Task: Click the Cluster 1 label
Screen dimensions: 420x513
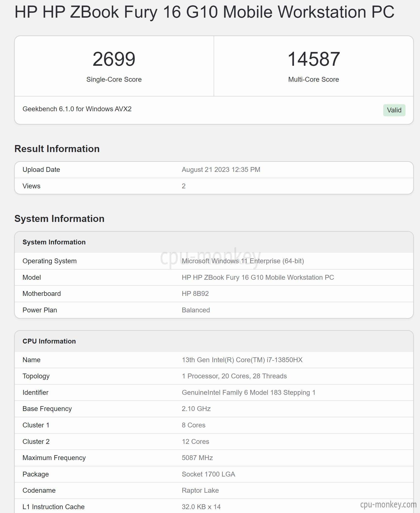Action: [x=36, y=425]
